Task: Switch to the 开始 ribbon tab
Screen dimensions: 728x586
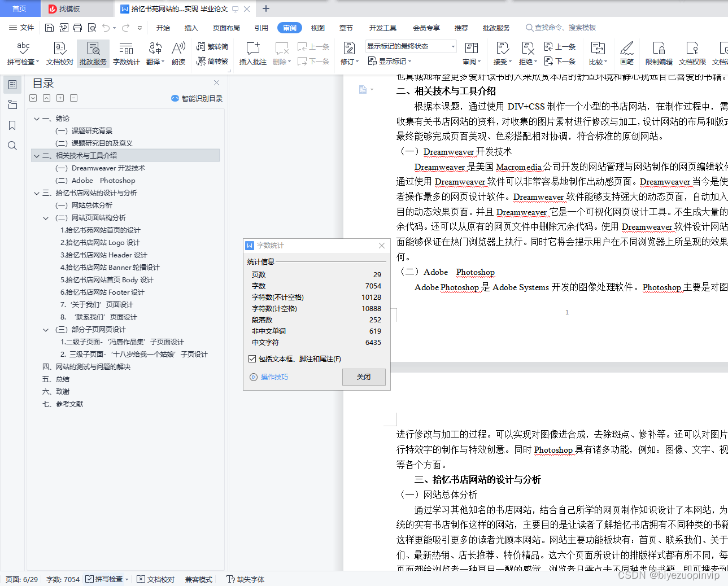Action: [x=163, y=28]
